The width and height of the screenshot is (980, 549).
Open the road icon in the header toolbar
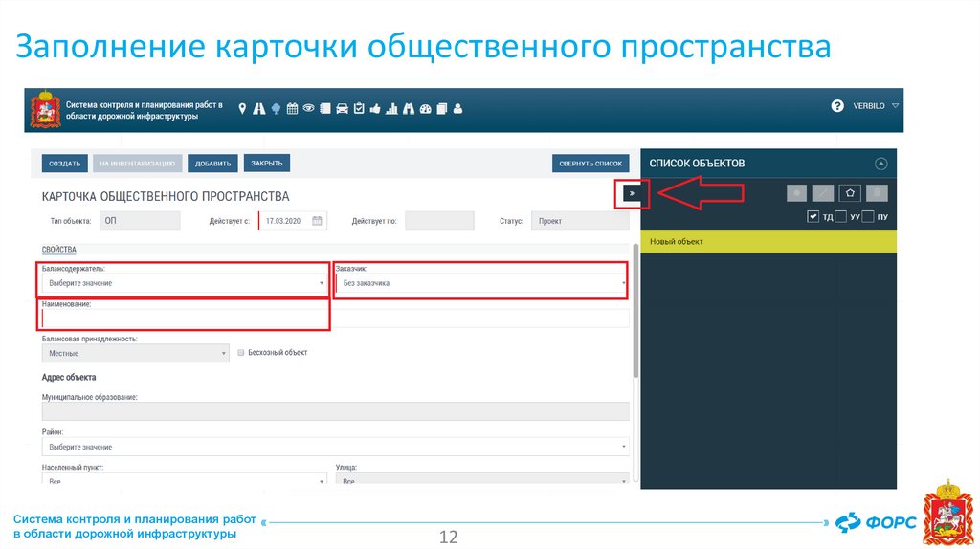(258, 109)
